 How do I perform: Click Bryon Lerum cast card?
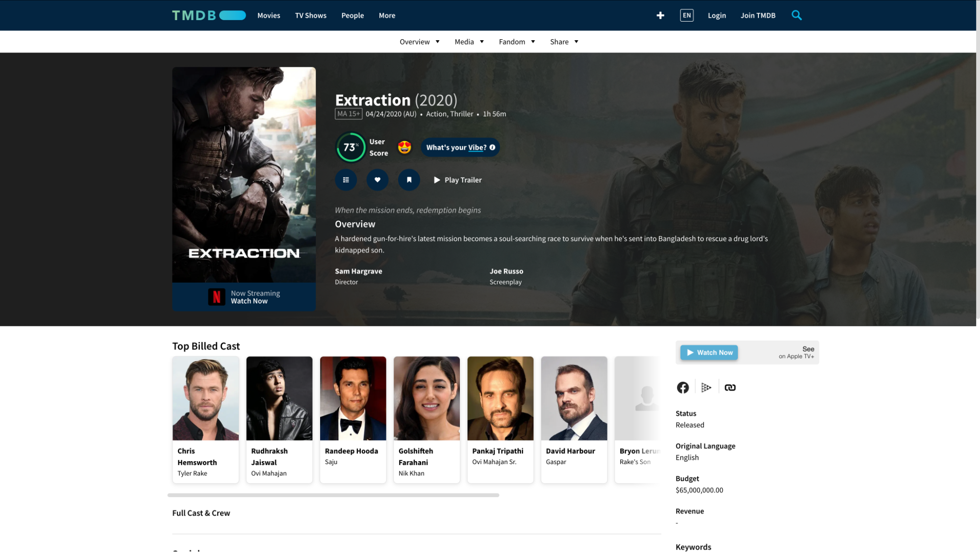coord(637,420)
